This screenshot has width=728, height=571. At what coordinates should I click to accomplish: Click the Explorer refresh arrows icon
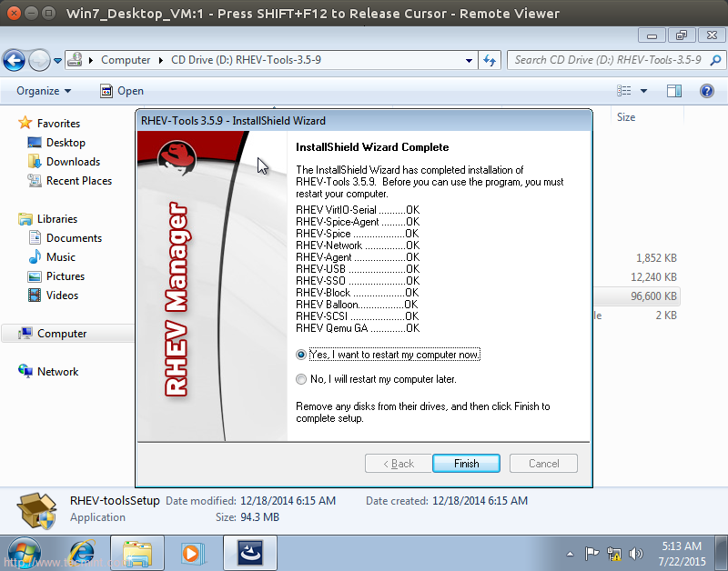point(490,60)
